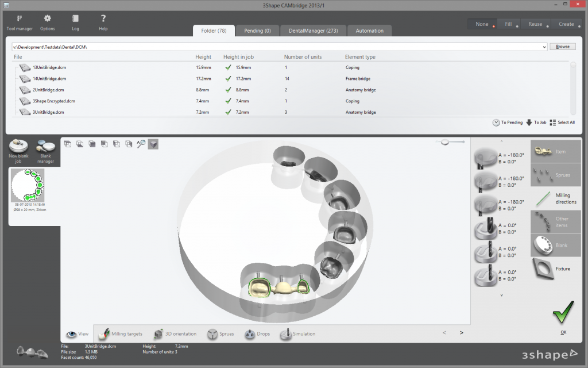Click the zoom-to-fit magnifier icon
Image resolution: width=588 pixels, height=368 pixels.
pyautogui.click(x=141, y=144)
